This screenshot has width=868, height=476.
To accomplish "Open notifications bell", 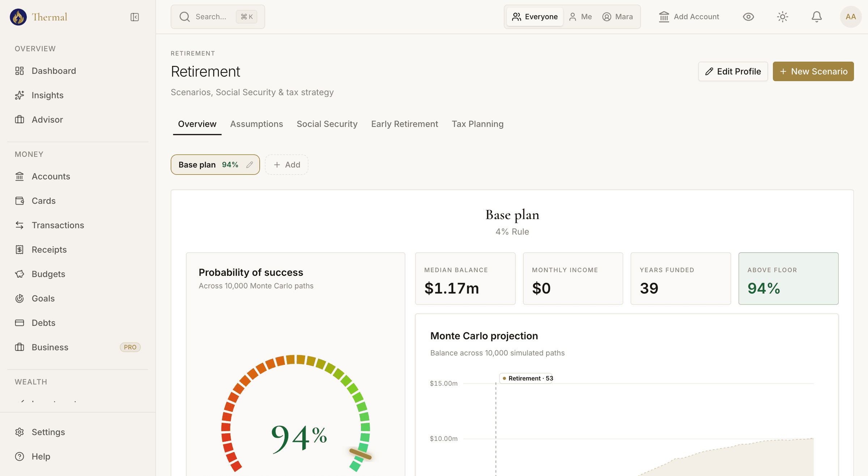I will (817, 17).
